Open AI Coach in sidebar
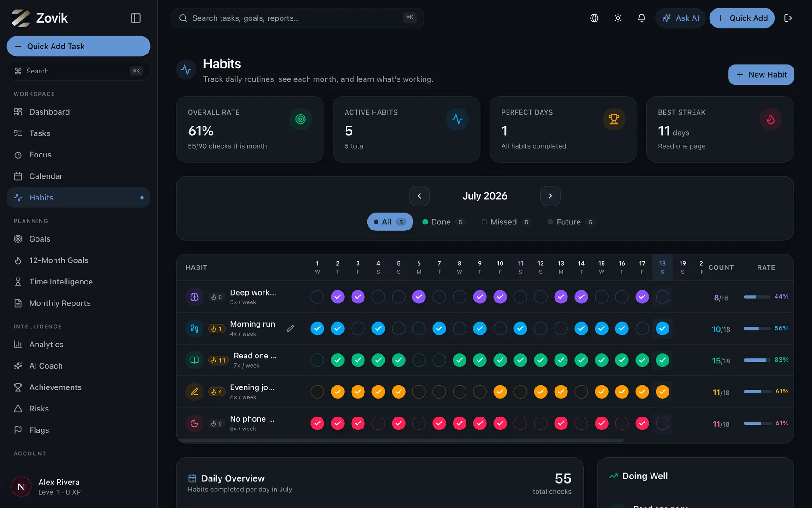Viewport: 812px width, 508px height. [78, 366]
